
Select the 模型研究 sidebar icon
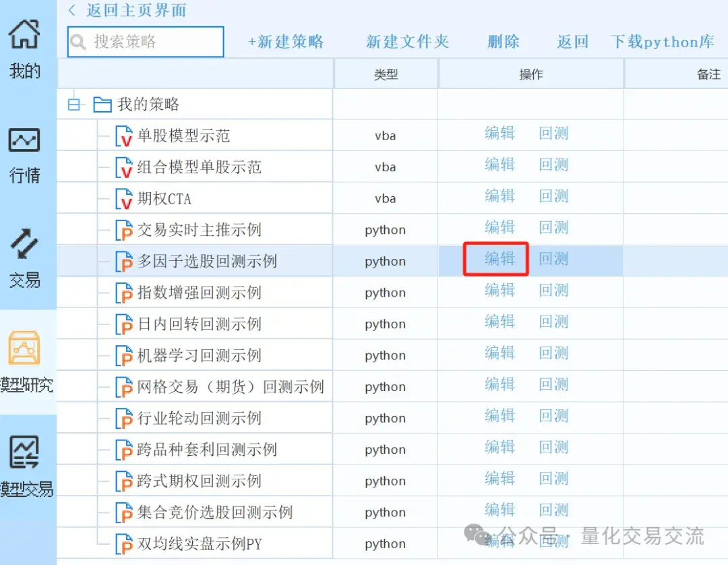coord(25,348)
